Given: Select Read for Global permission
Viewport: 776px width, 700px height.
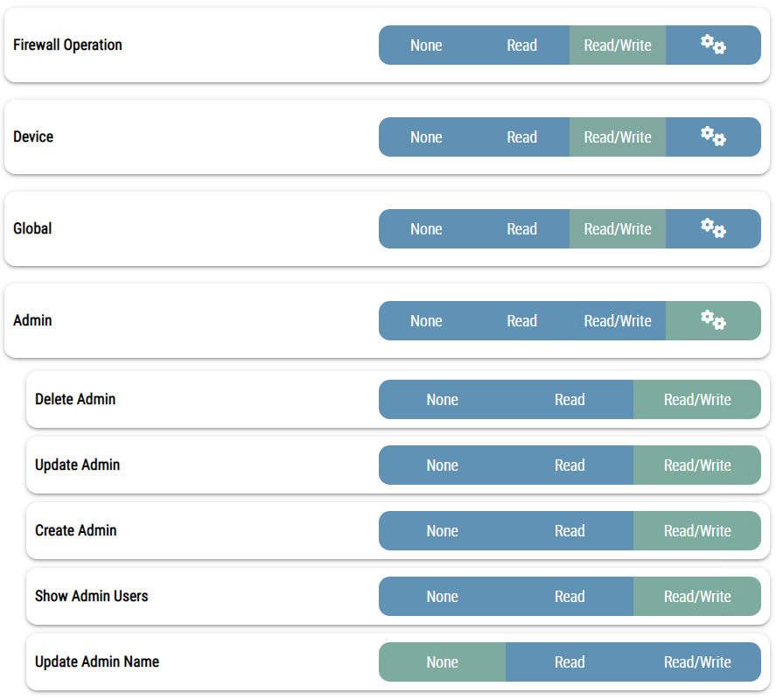Looking at the screenshot, I should 521,229.
